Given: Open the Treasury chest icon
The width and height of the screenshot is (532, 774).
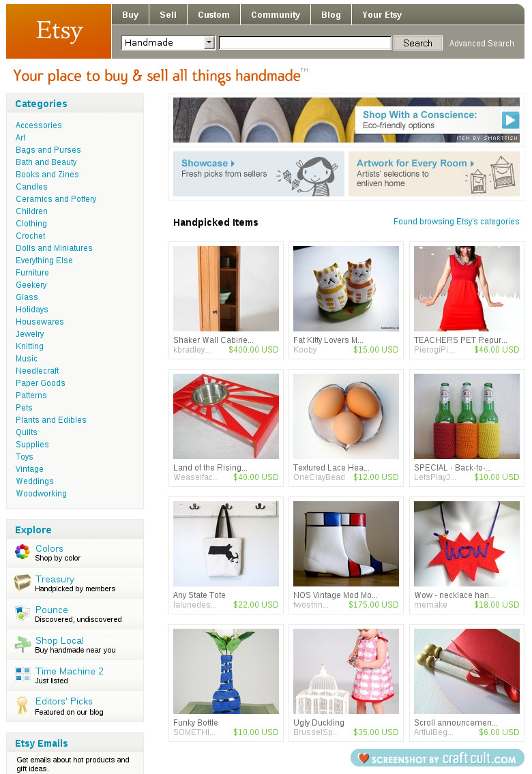Looking at the screenshot, I should 23,582.
